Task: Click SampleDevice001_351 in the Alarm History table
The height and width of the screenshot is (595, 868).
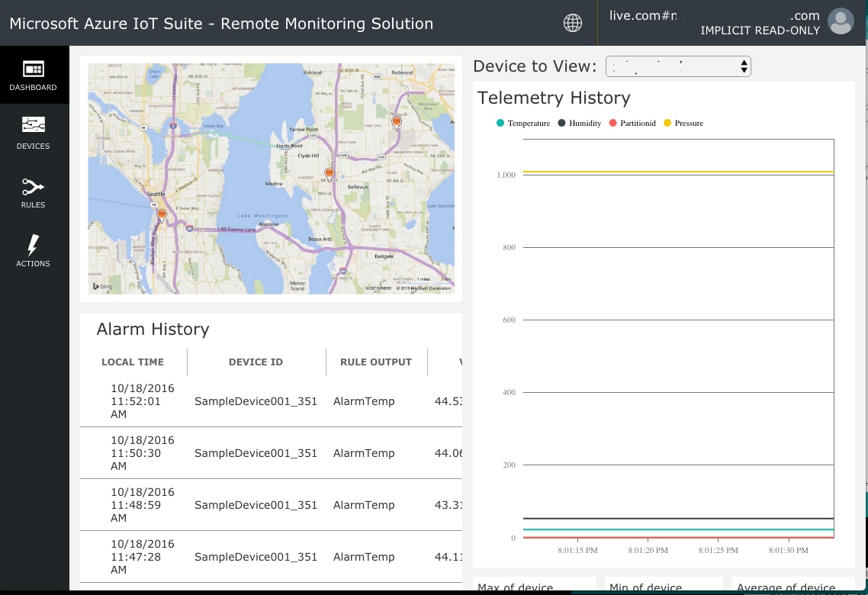Action: pyautogui.click(x=256, y=401)
